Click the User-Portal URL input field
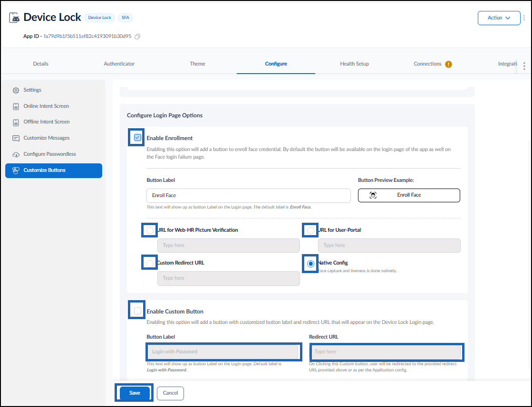This screenshot has height=407, width=532. click(389, 246)
